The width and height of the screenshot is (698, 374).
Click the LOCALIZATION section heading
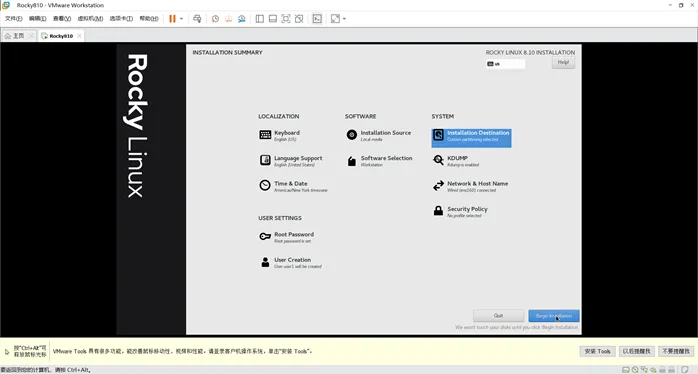[x=279, y=116]
